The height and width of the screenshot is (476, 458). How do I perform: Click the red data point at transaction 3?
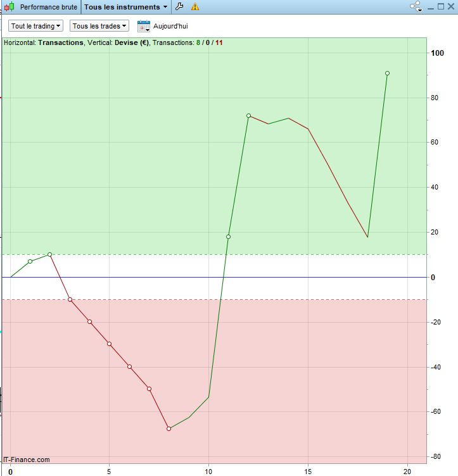click(x=70, y=300)
